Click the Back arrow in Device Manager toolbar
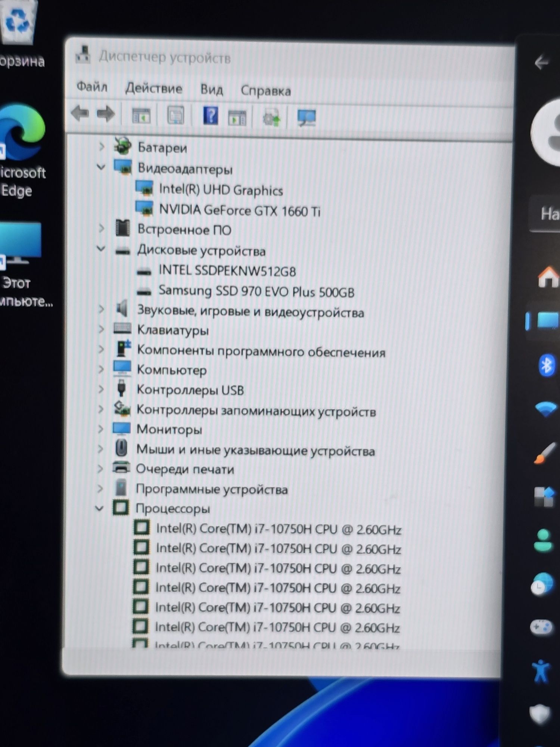560x747 pixels. coord(80,113)
